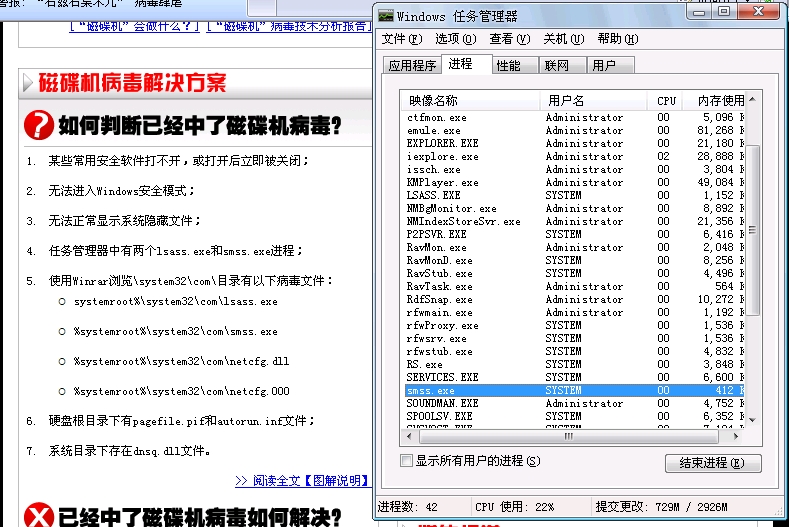The height and width of the screenshot is (527, 789).
Task: Select the SERVICES.EXE process row
Action: (x=574, y=378)
